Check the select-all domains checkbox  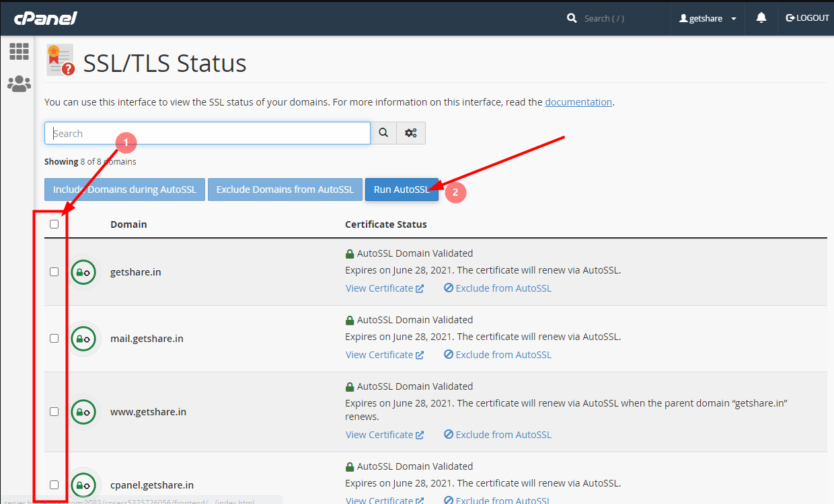54,224
